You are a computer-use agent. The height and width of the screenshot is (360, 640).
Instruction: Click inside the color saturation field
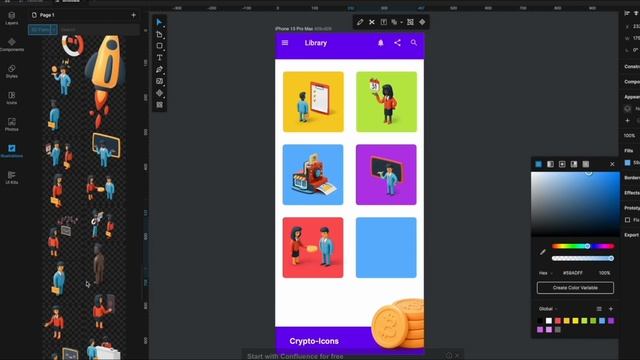tap(575, 204)
